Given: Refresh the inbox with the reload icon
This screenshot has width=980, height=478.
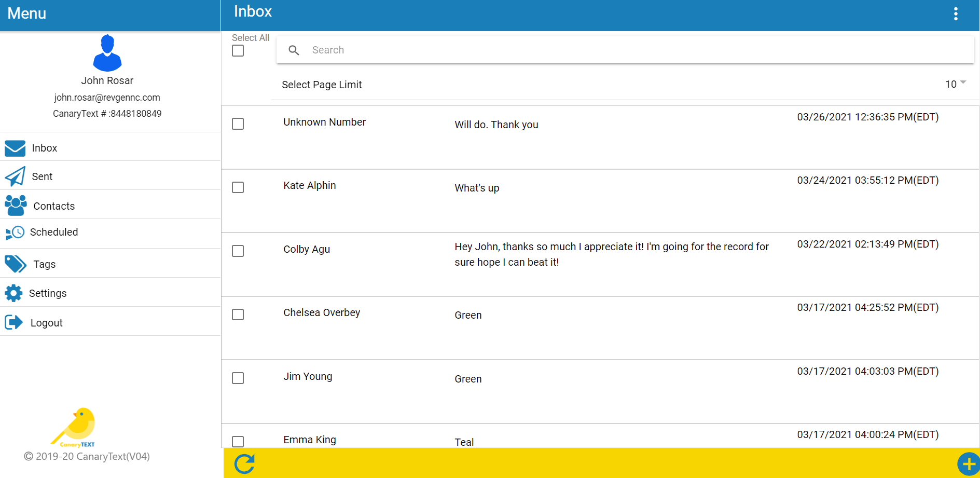Looking at the screenshot, I should coord(244,463).
